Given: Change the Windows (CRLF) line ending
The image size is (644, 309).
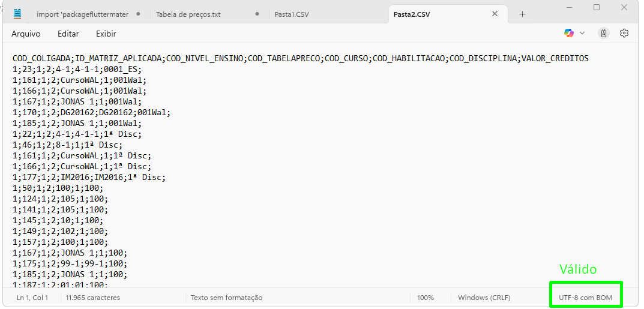Looking at the screenshot, I should (x=485, y=298).
